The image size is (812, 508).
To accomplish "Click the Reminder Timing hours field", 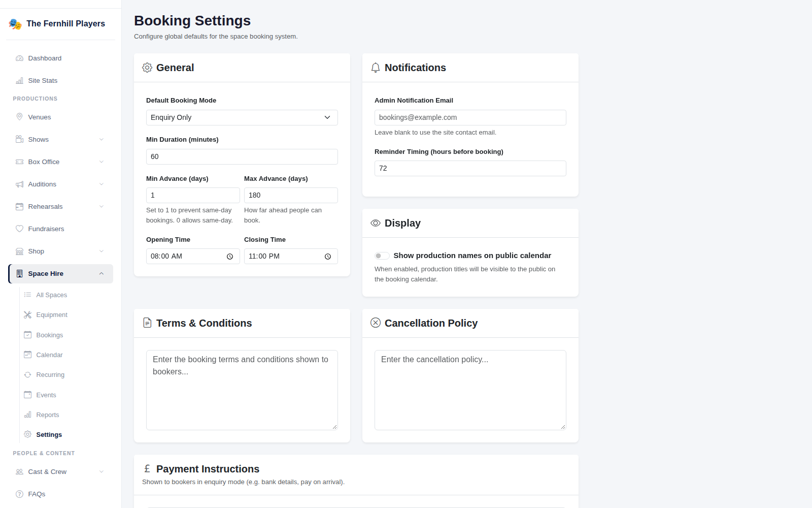I will (x=470, y=168).
